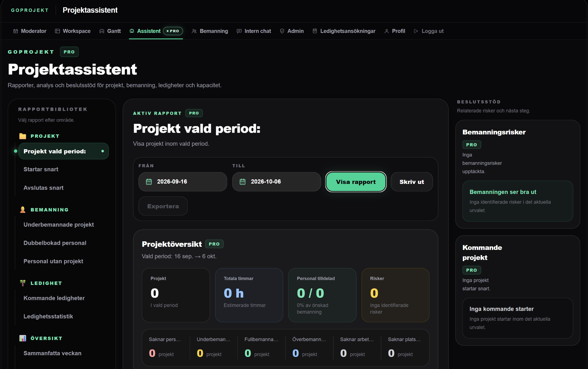Open Dubbelbokad personal report
This screenshot has width=588, height=369.
pos(64,243)
